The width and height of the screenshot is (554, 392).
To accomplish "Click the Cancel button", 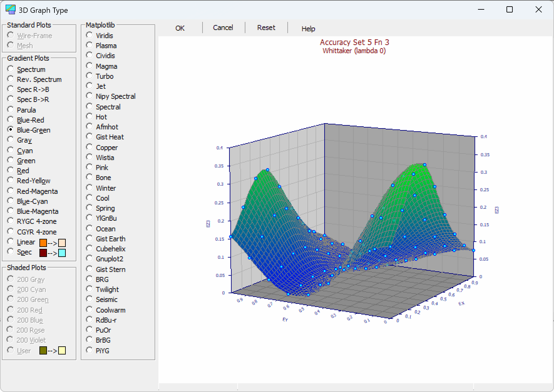I will (x=223, y=28).
